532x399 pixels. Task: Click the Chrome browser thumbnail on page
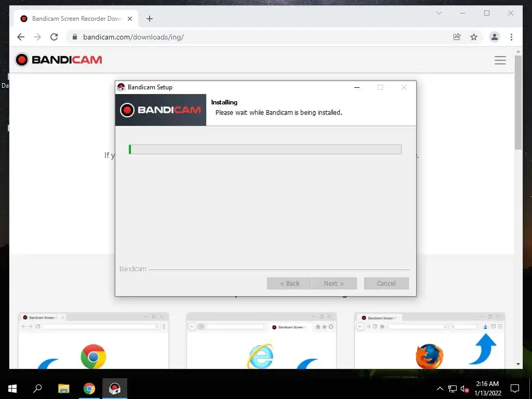[x=94, y=341]
